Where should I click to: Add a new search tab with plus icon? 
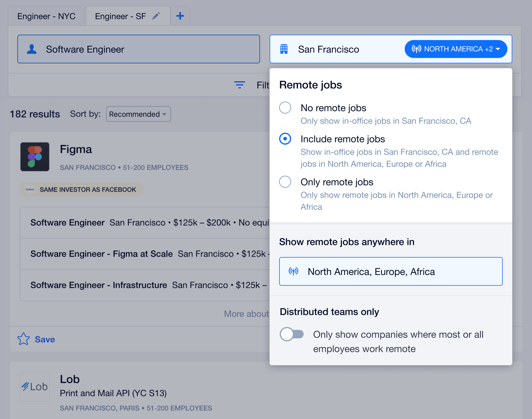coord(180,16)
